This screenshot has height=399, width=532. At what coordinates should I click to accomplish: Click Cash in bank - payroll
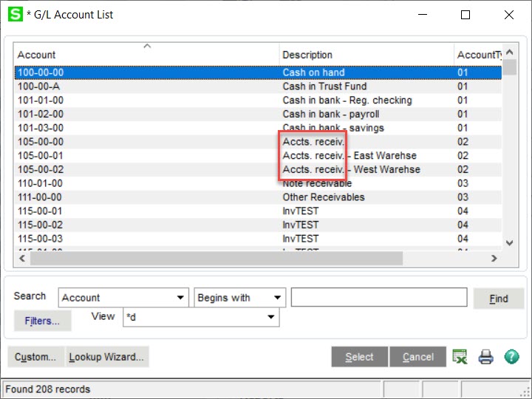pyautogui.click(x=331, y=115)
